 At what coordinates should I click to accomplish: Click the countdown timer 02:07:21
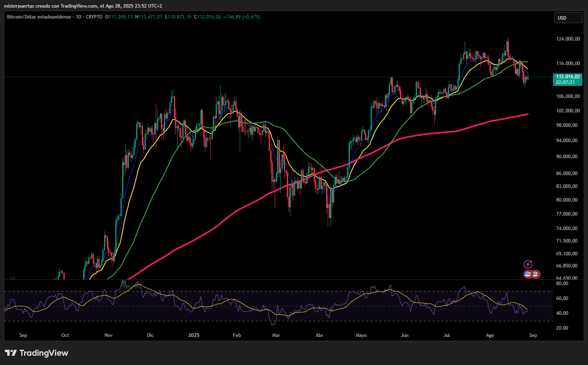(x=565, y=82)
